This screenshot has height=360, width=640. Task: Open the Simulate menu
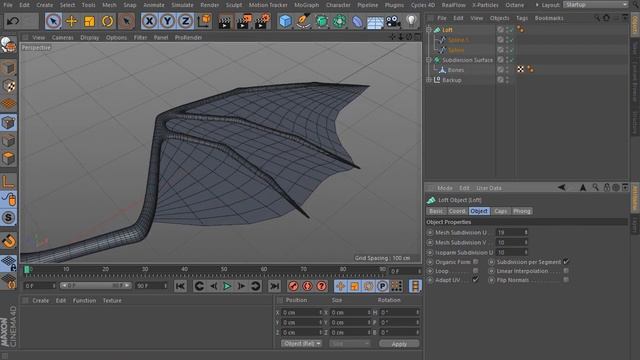click(182, 5)
